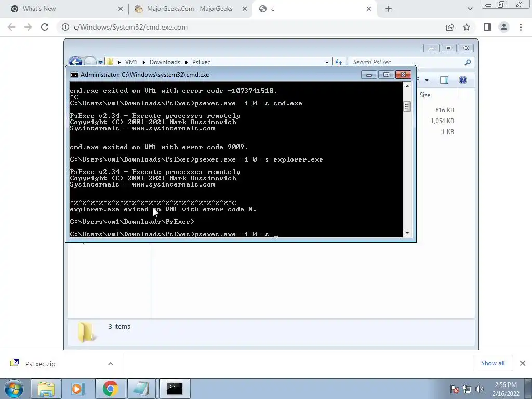Image resolution: width=532 pixels, height=399 pixels.
Task: Click the cmd.exe title bar icon
Action: pyautogui.click(x=74, y=75)
